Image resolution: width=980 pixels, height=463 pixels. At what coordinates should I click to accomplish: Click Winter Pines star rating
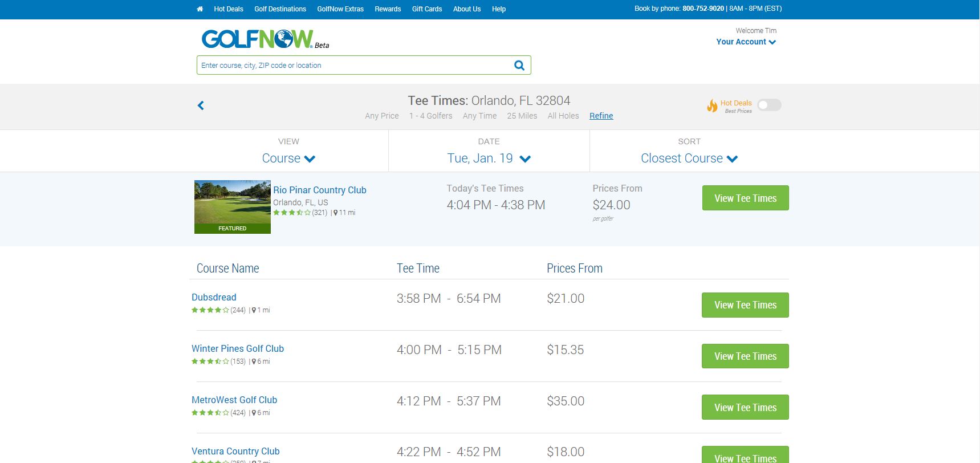210,362
